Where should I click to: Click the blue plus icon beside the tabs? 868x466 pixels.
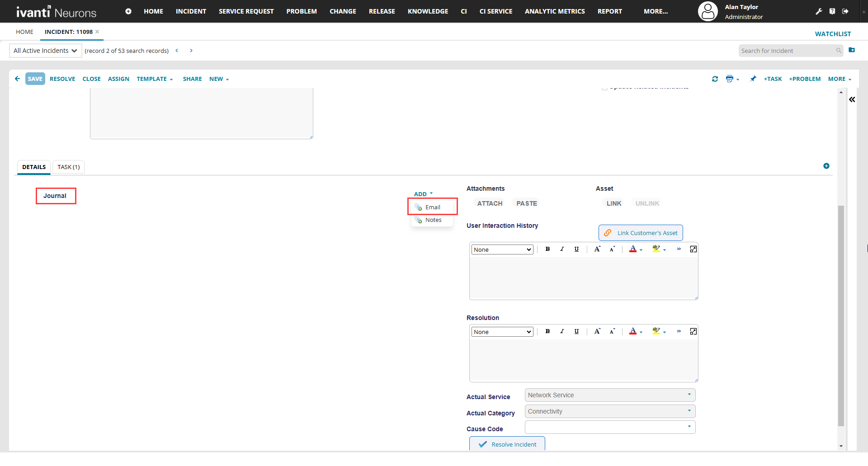[x=826, y=166]
